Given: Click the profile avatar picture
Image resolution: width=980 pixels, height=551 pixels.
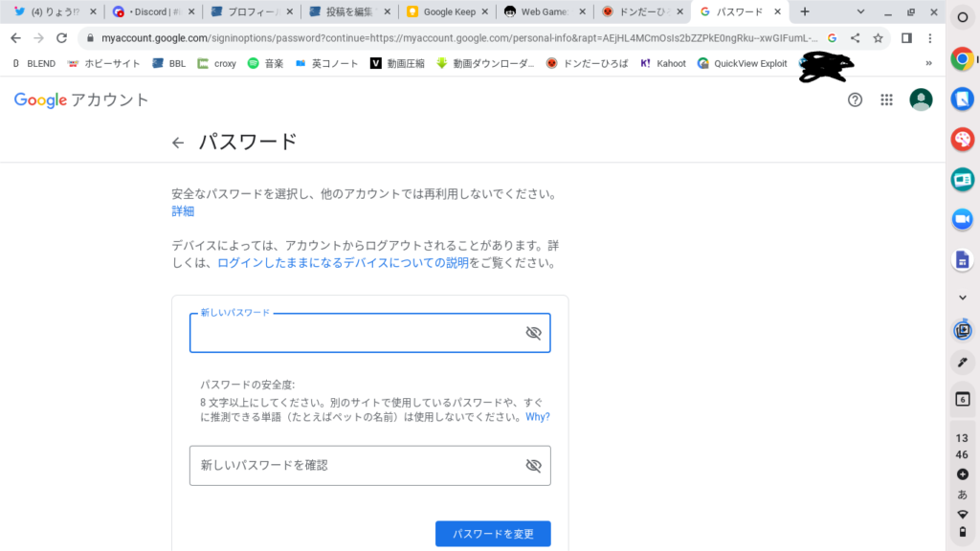Looking at the screenshot, I should (x=921, y=100).
